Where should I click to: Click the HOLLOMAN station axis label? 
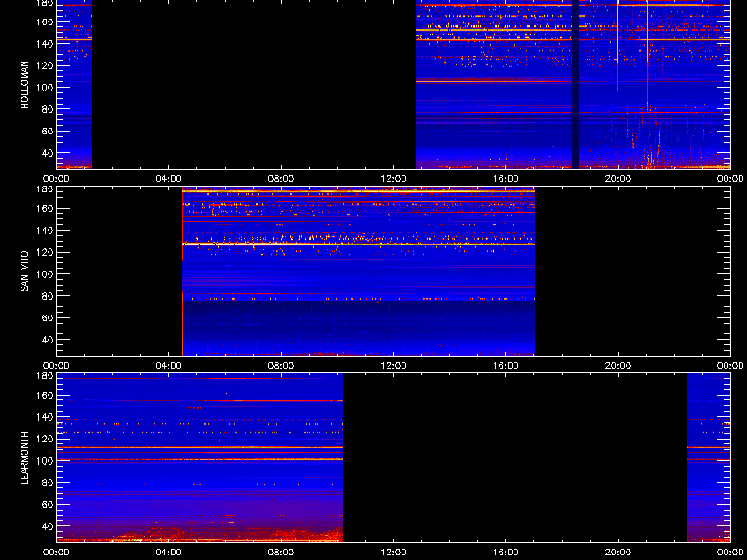[x=25, y=85]
